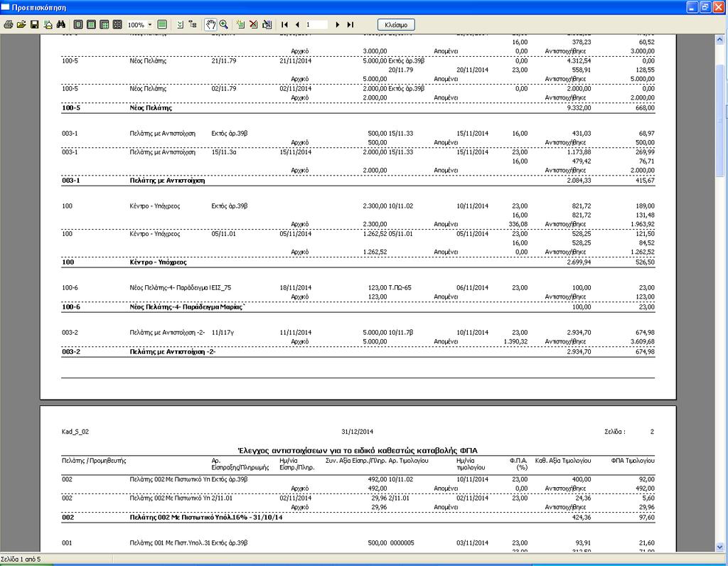Switch to single page view icon
The width and height of the screenshot is (728, 566).
[x=78, y=25]
